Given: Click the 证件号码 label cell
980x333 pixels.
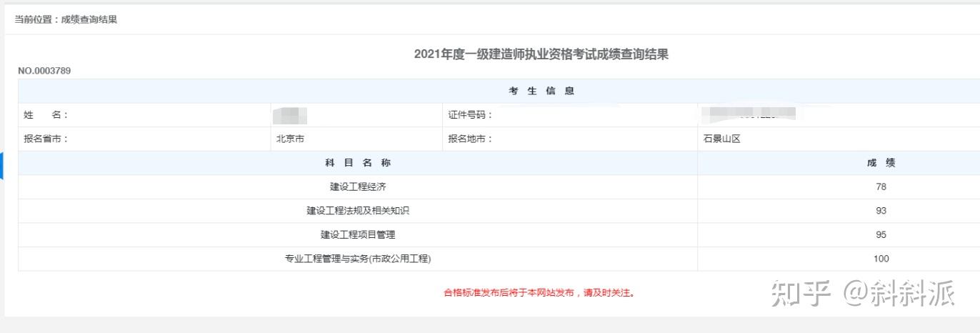Looking at the screenshot, I should (570, 115).
